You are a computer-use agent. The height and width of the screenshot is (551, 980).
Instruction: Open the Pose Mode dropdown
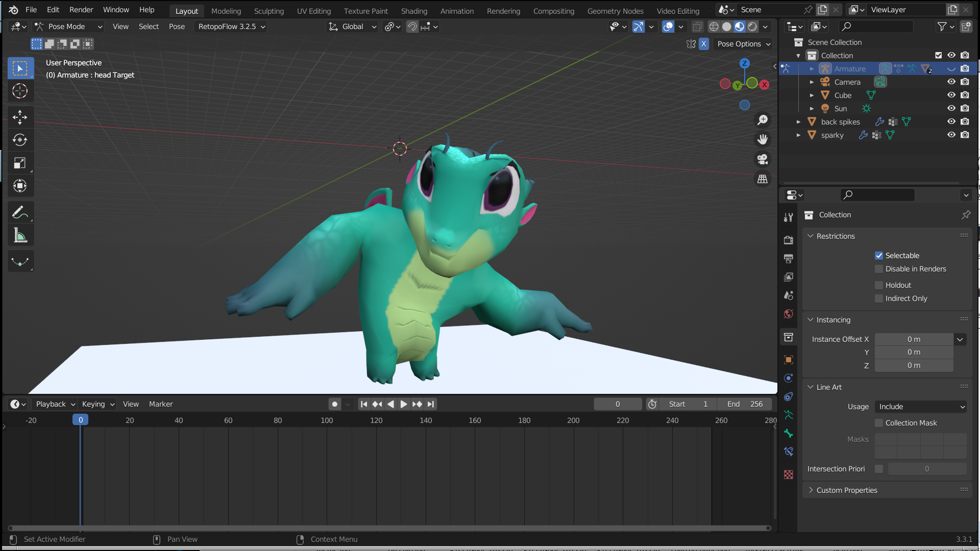click(69, 27)
